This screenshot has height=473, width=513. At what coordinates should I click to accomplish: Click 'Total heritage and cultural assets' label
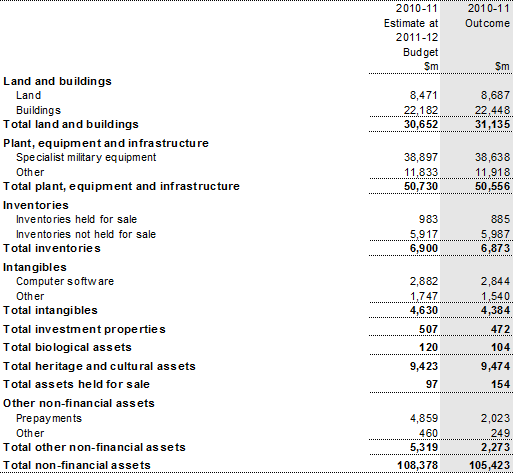pos(99,366)
